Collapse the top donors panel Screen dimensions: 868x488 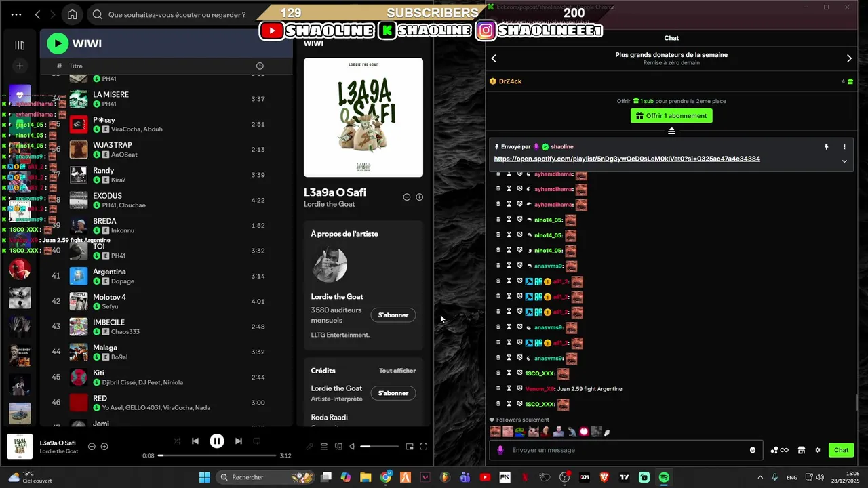coord(671,131)
